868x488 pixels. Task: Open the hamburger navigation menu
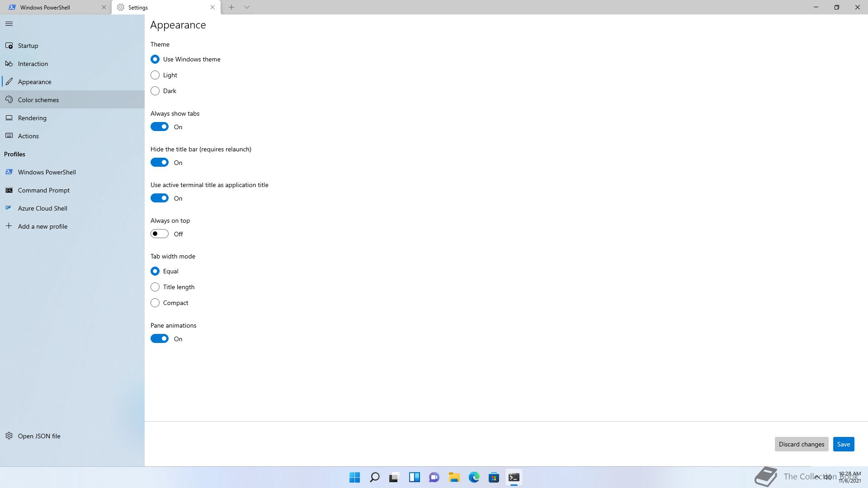[x=9, y=24]
